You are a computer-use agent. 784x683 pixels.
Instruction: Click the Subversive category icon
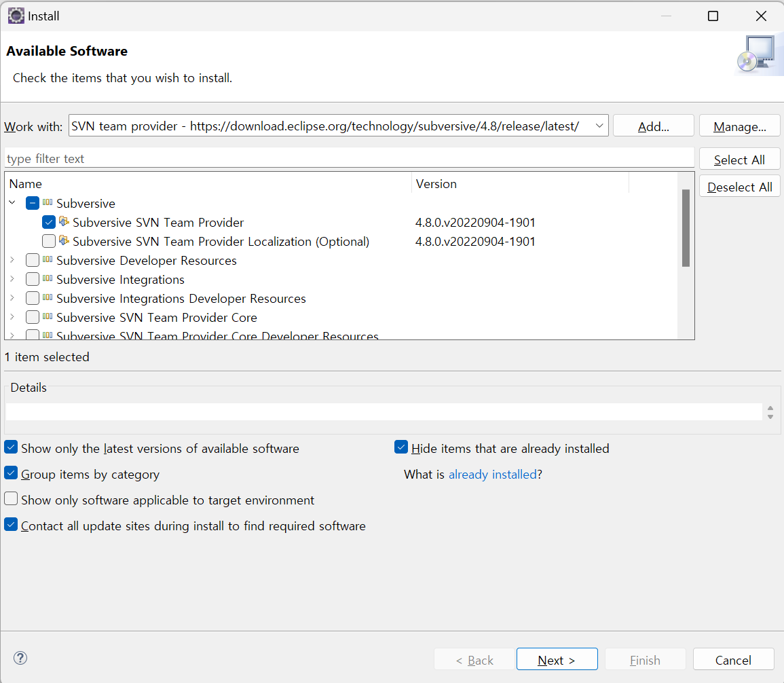(x=48, y=203)
